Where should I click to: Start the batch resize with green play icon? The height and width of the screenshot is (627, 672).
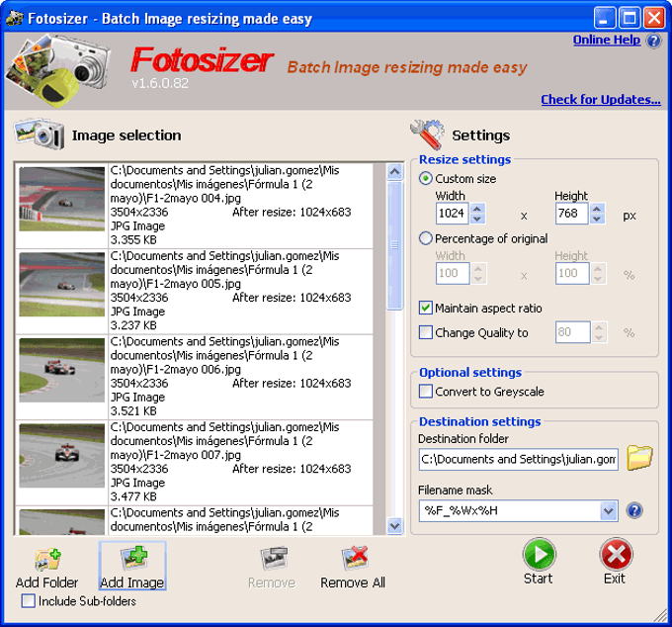click(539, 554)
